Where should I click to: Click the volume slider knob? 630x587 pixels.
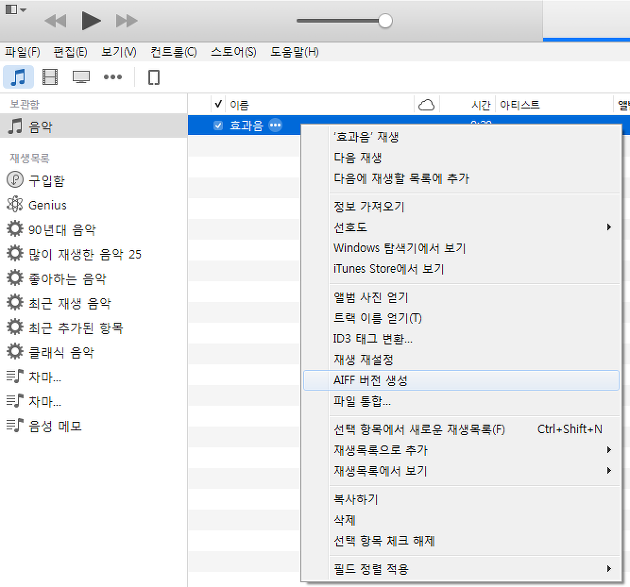(x=385, y=21)
